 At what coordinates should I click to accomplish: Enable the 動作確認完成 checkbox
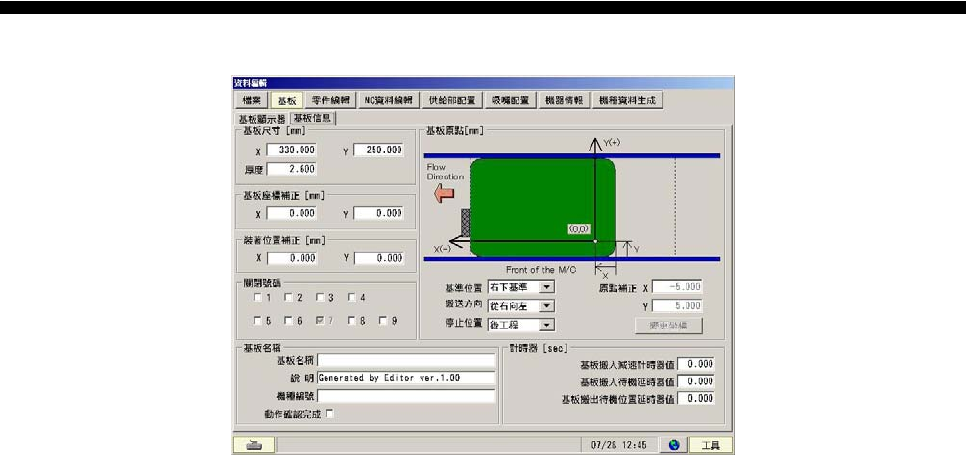point(330,414)
